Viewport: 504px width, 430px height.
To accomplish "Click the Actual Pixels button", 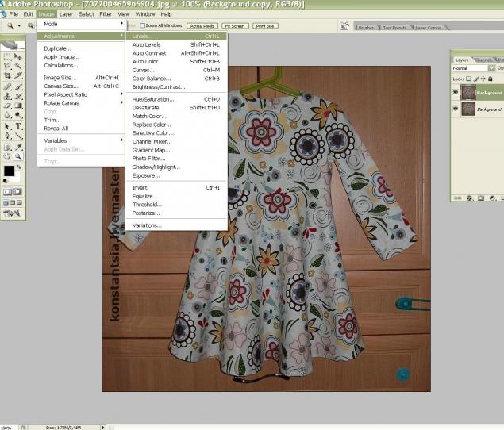I will tap(202, 25).
